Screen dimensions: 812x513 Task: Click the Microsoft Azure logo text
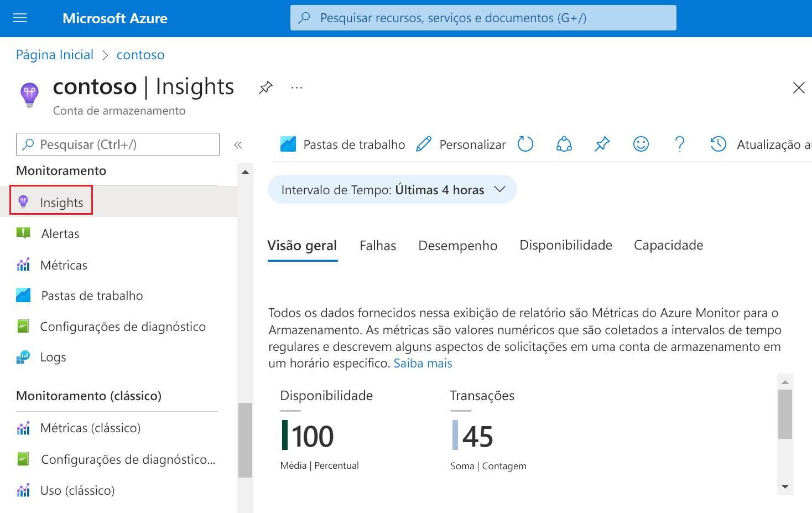pos(115,18)
